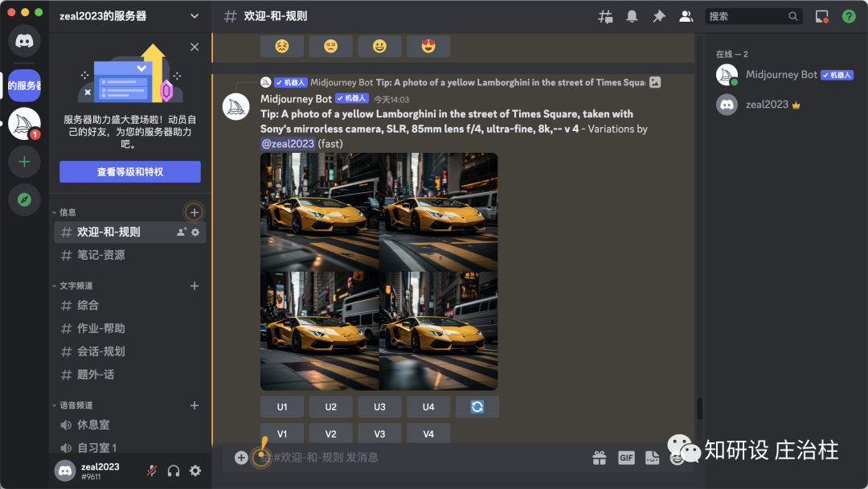Click the search field
The width and height of the screenshot is (868, 489).
coord(753,17)
